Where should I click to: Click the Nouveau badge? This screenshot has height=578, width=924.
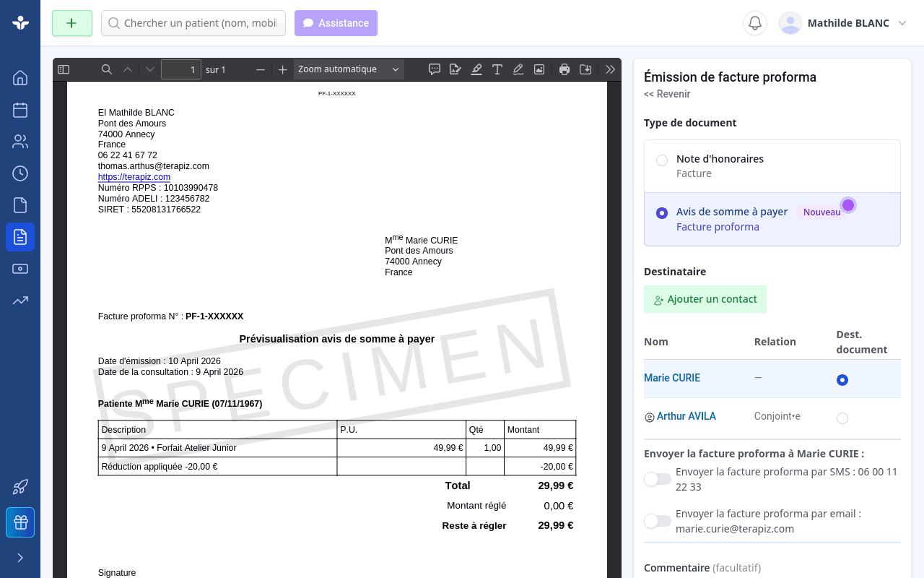click(822, 212)
